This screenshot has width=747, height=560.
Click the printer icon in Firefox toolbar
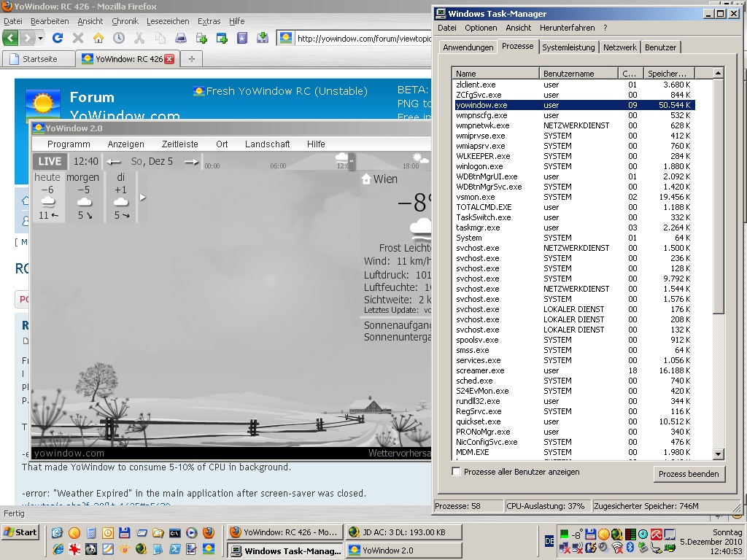[x=181, y=38]
